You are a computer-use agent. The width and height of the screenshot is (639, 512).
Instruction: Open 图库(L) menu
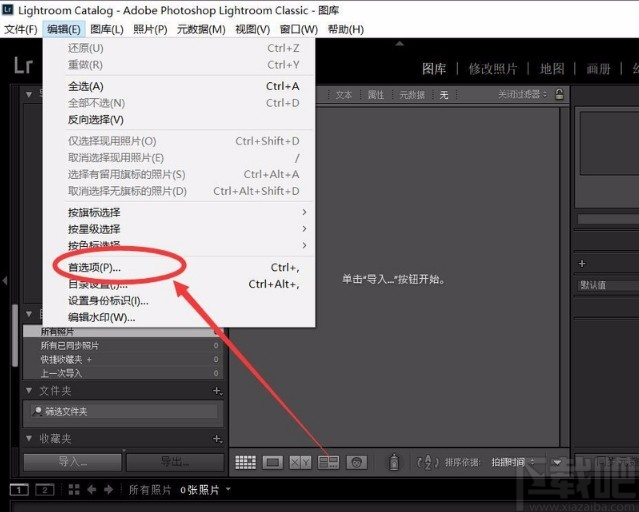pos(106,29)
